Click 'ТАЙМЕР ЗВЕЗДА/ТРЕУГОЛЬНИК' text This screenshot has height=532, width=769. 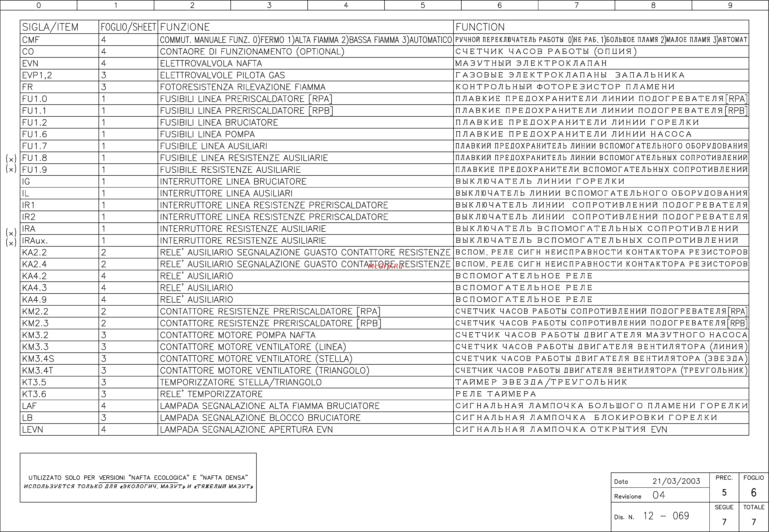point(541,382)
